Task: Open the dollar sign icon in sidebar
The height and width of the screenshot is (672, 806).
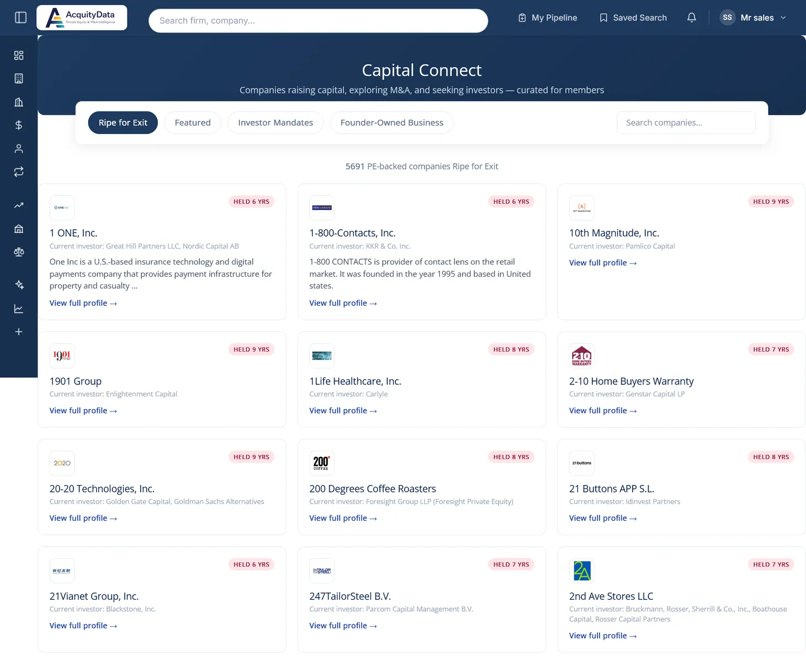Action: click(19, 125)
